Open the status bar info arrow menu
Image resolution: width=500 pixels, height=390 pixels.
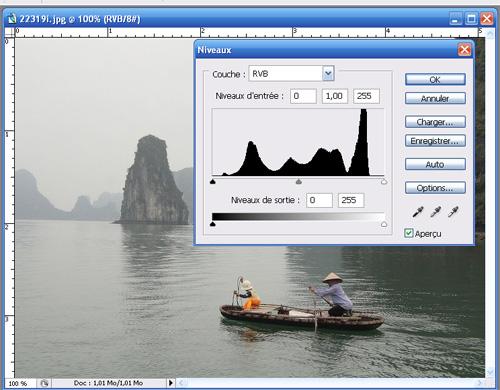[171, 383]
